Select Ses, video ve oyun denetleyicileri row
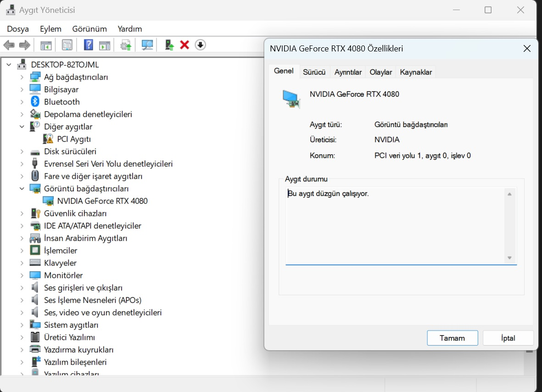Screen dimensions: 542x392 pos(103,313)
